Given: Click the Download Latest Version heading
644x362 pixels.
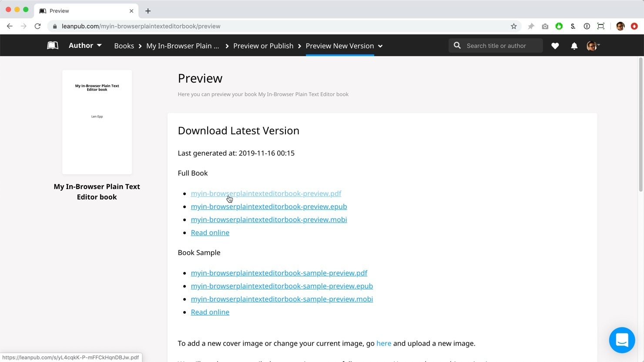Looking at the screenshot, I should [x=238, y=130].
